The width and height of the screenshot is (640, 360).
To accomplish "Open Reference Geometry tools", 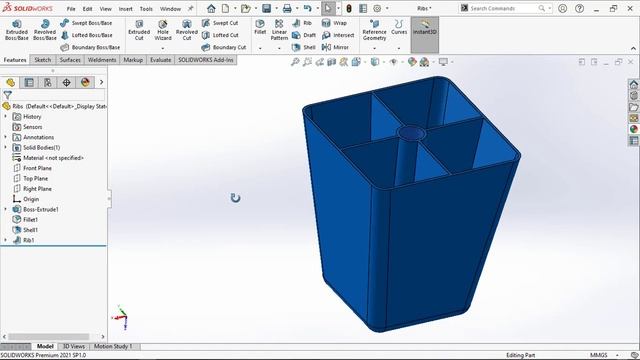I will (x=374, y=30).
